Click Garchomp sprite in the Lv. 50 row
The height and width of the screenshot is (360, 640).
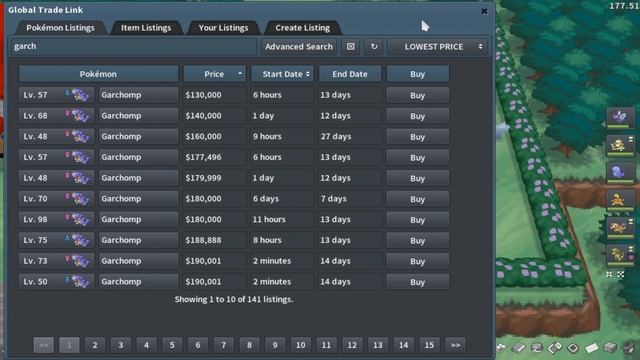80,282
